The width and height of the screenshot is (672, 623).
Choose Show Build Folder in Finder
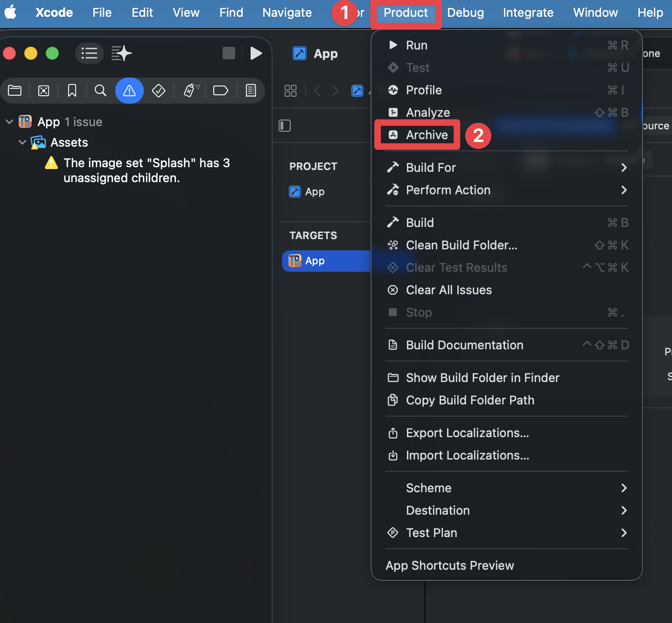pos(482,377)
